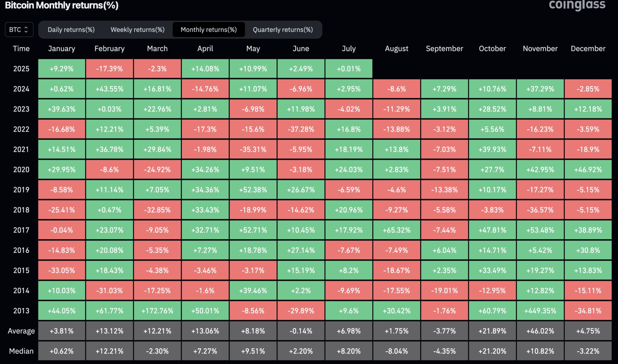
Task: Click the March 2013 +172.76% cell
Action: click(x=157, y=311)
